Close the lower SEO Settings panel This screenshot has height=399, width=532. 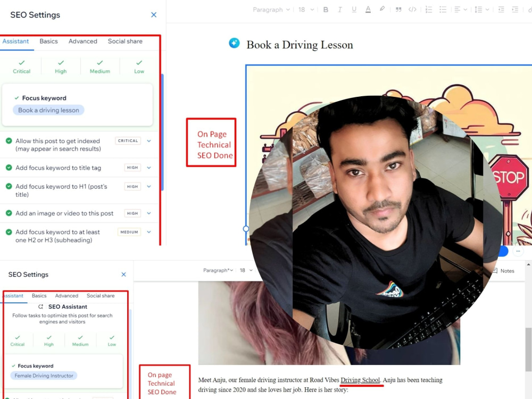click(x=123, y=274)
